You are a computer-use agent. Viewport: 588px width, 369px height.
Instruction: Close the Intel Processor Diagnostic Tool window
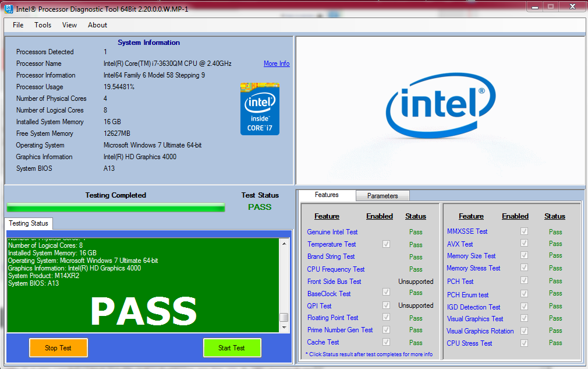572,7
